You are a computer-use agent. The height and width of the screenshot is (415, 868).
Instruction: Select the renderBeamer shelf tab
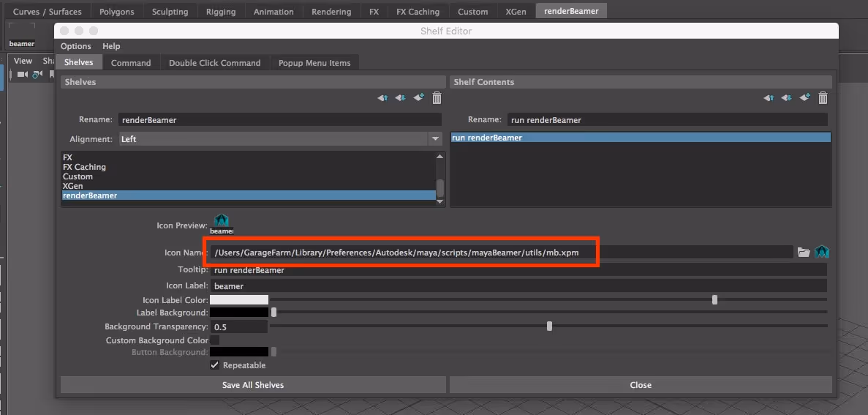[x=571, y=10]
